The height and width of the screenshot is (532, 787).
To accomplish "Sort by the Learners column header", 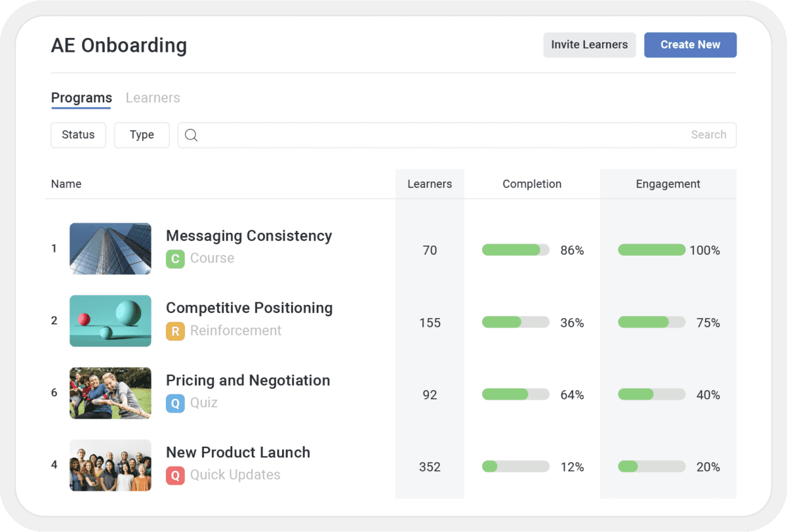I will [430, 184].
